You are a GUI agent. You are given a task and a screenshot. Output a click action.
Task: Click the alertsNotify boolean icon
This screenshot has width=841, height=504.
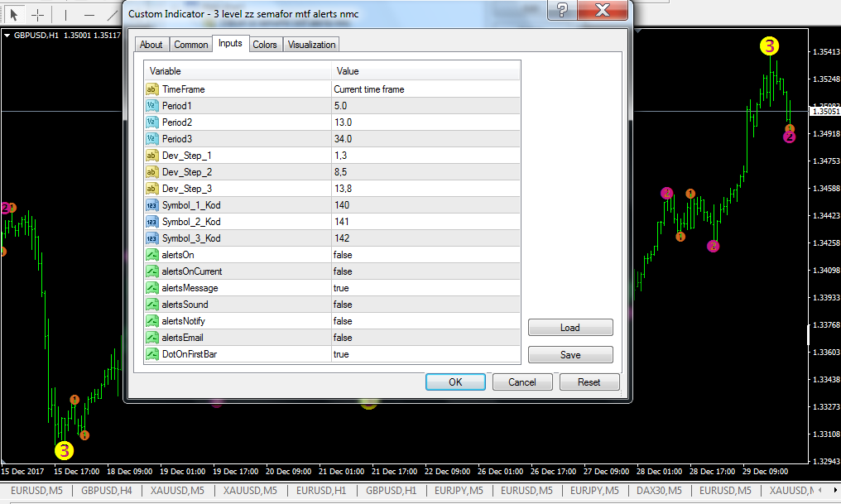click(x=151, y=321)
